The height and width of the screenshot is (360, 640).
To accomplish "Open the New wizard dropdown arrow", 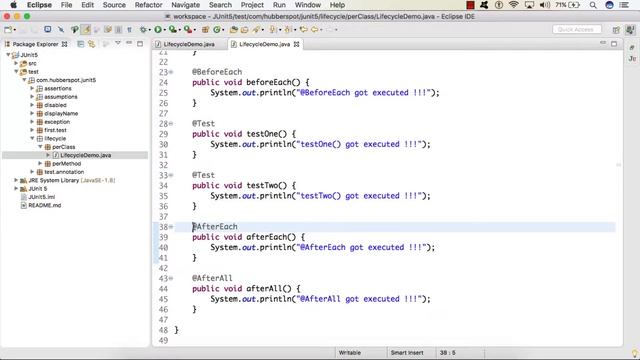I will [x=15, y=30].
